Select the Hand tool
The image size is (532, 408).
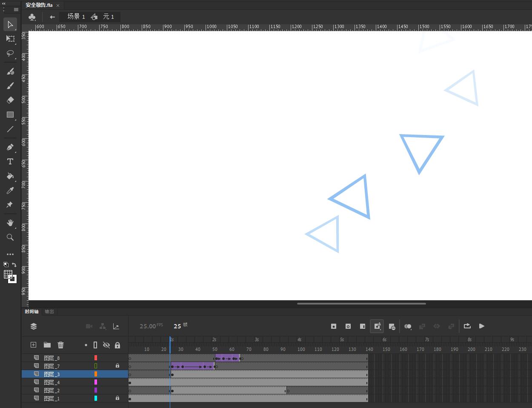[10, 223]
